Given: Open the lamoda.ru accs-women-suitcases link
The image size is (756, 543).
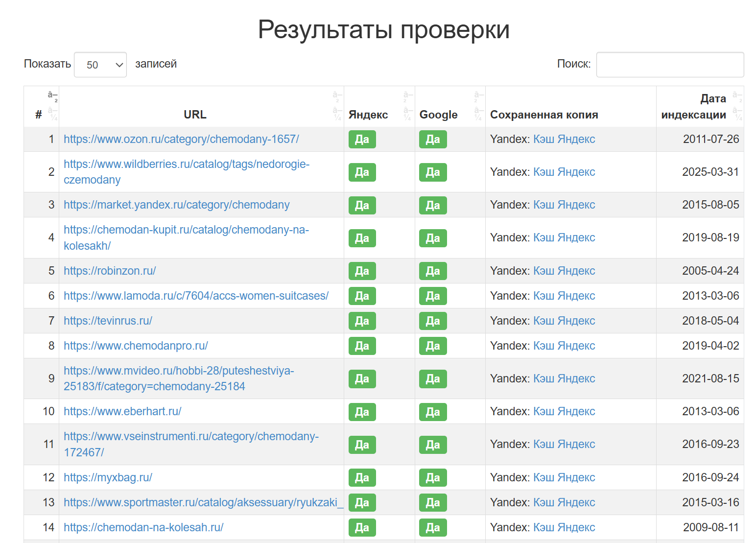Looking at the screenshot, I should click(x=196, y=296).
